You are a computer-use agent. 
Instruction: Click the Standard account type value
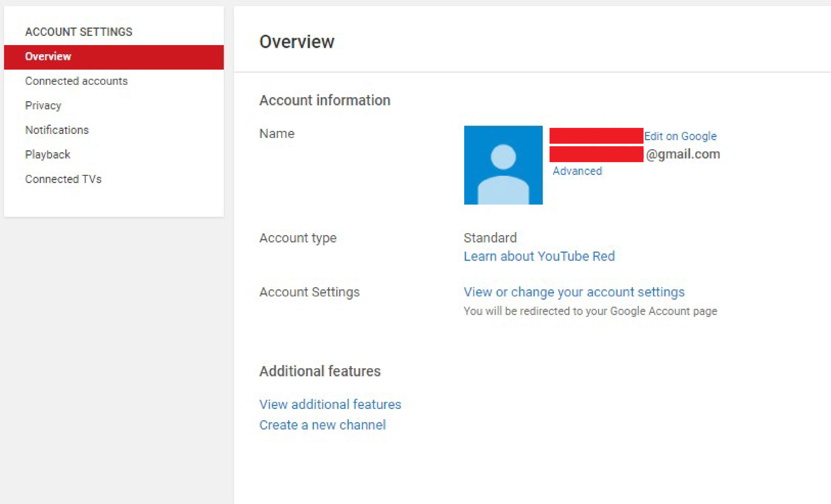click(x=490, y=238)
